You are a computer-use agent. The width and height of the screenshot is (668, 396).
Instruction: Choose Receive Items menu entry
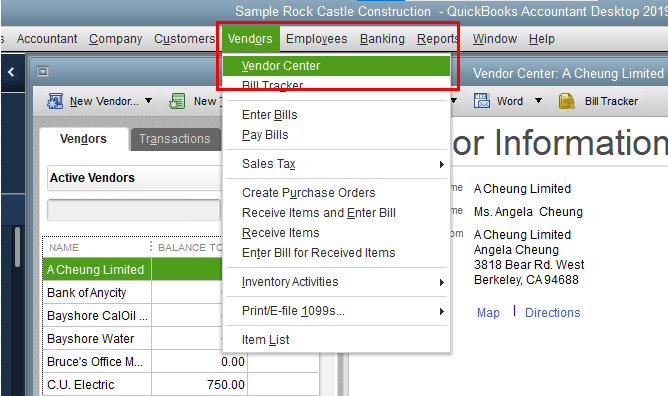(335, 233)
